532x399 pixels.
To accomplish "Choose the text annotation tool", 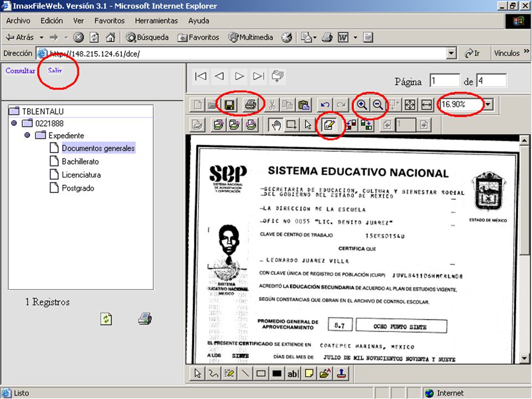I will tap(293, 374).
